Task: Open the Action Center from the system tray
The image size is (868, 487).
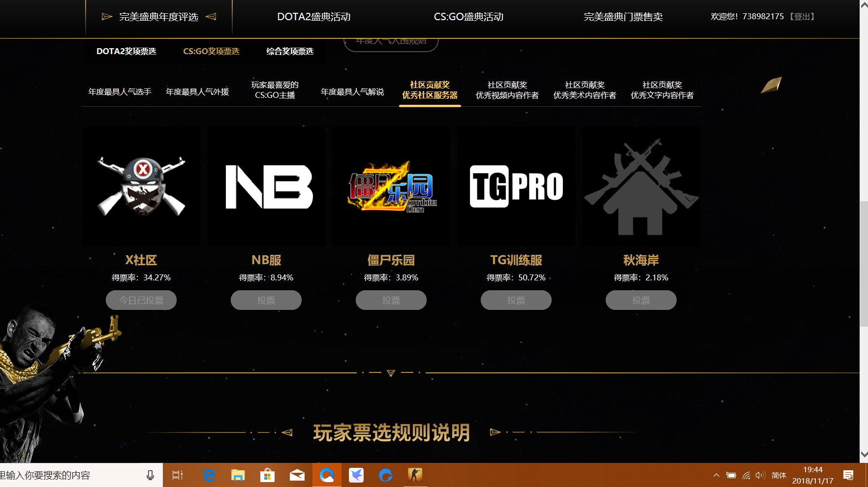Action: click(x=849, y=475)
